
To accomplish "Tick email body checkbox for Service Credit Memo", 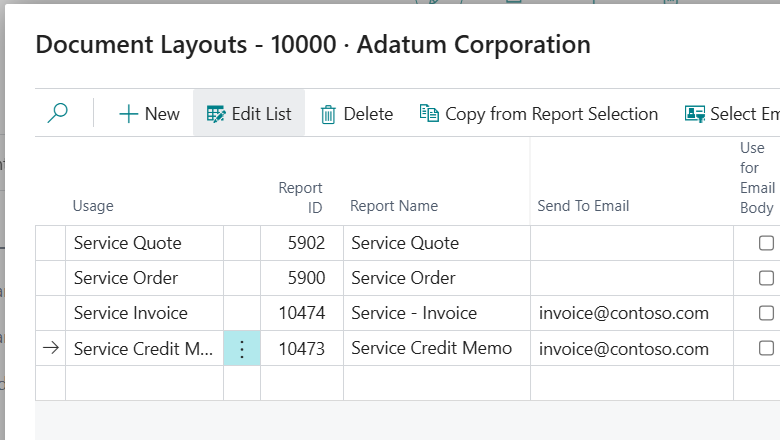I will pos(766,348).
